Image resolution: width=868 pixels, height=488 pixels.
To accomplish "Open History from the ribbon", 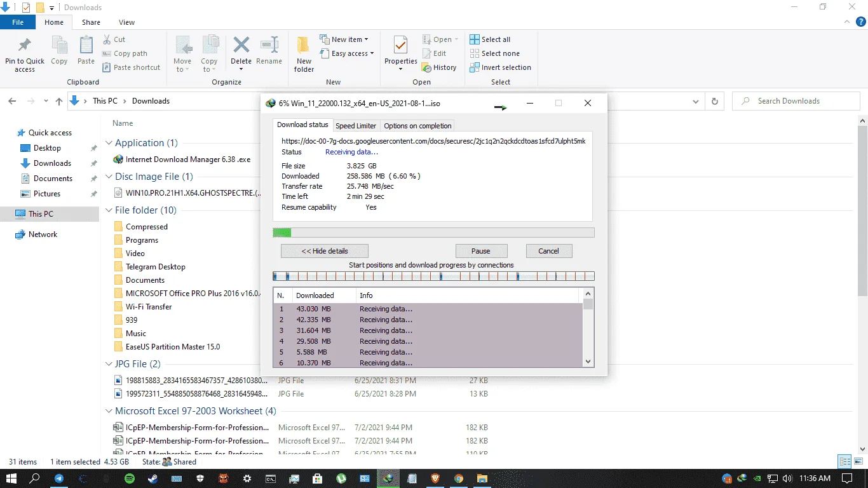I will (438, 67).
